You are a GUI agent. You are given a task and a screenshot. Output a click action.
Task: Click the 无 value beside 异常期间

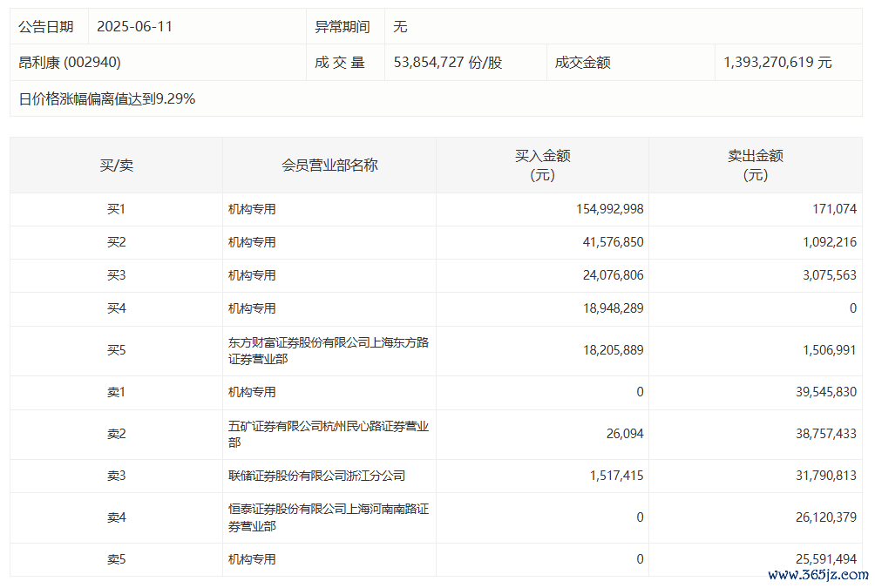tap(400, 27)
